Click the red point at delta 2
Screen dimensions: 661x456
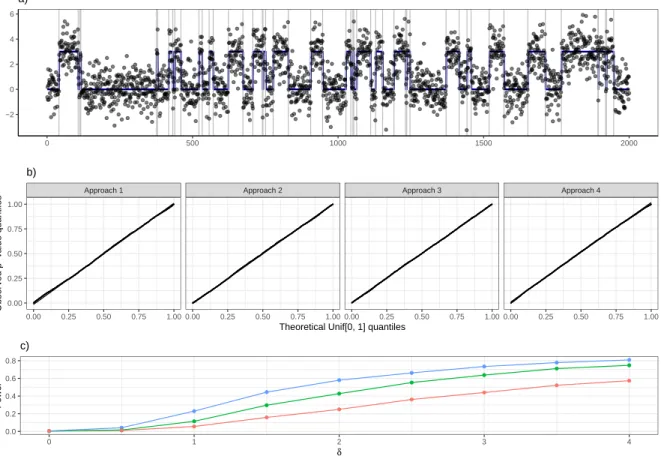point(339,409)
